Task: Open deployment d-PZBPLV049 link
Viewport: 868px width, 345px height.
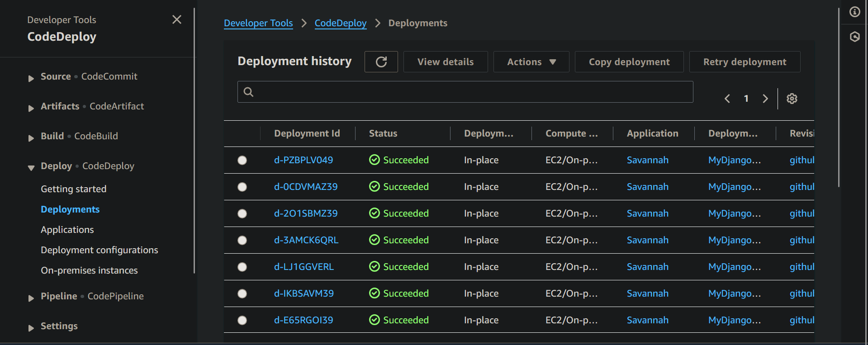Action: pos(304,160)
